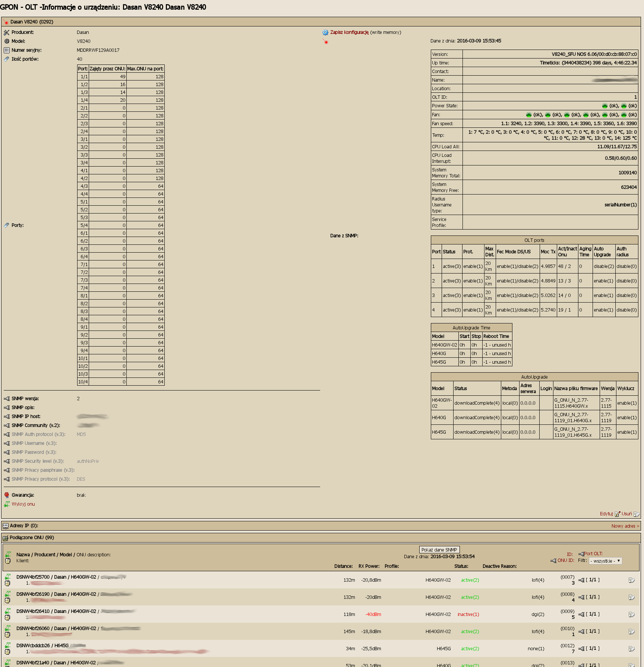Click the green Wykryj onu icon

pyautogui.click(x=7, y=504)
